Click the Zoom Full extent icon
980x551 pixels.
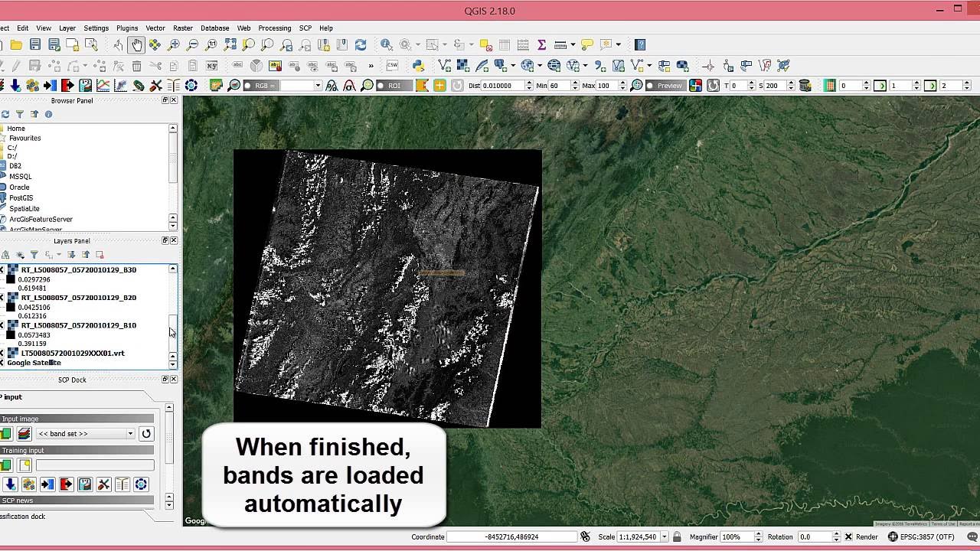[230, 45]
